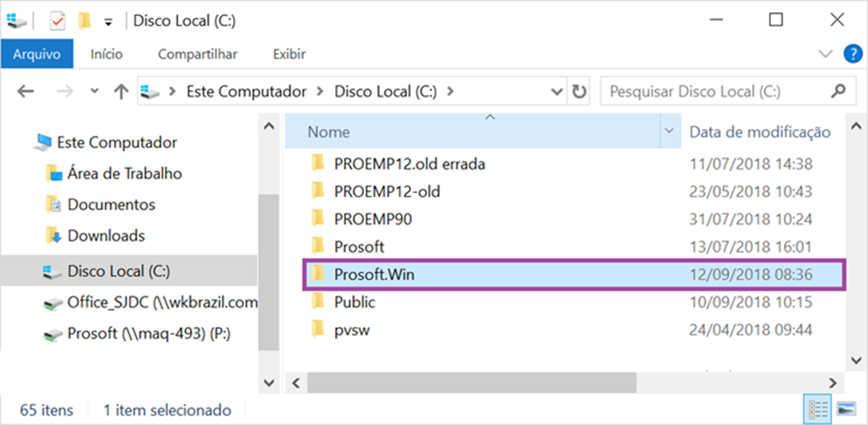This screenshot has width=868, height=425.
Task: Click the Properties icon in quick access toolbar
Action: (x=57, y=21)
